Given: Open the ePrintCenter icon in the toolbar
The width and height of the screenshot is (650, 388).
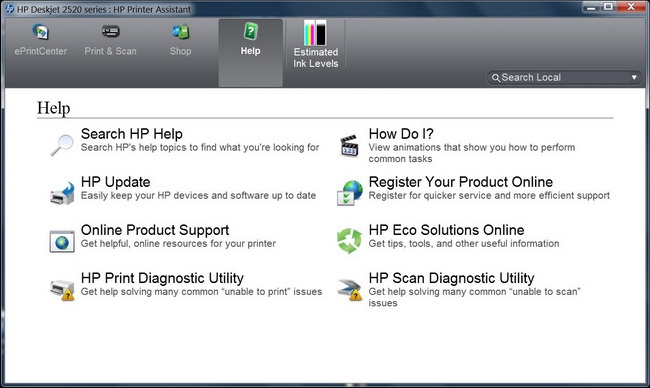Looking at the screenshot, I should [40, 32].
